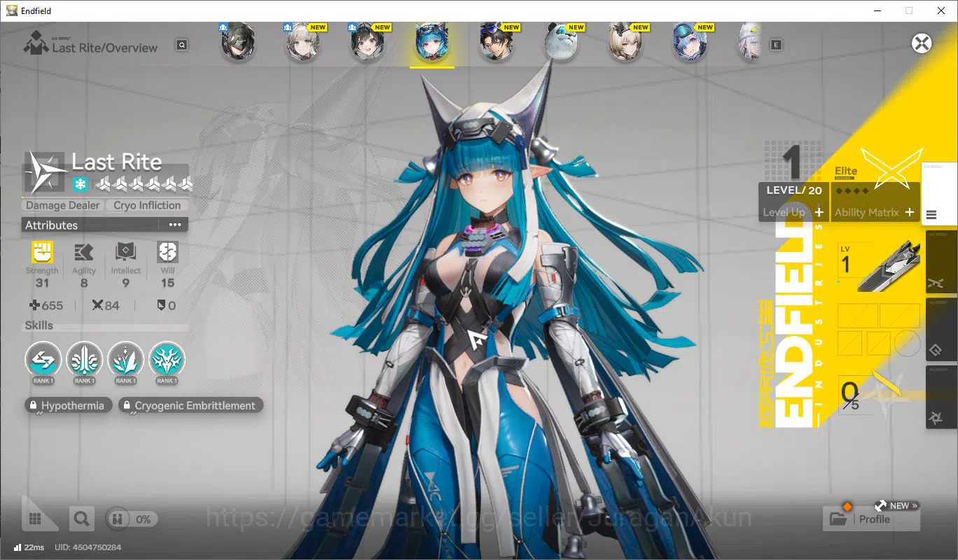Click the magnifier inspect icon
Screen dimensions: 958x560
tap(82, 519)
